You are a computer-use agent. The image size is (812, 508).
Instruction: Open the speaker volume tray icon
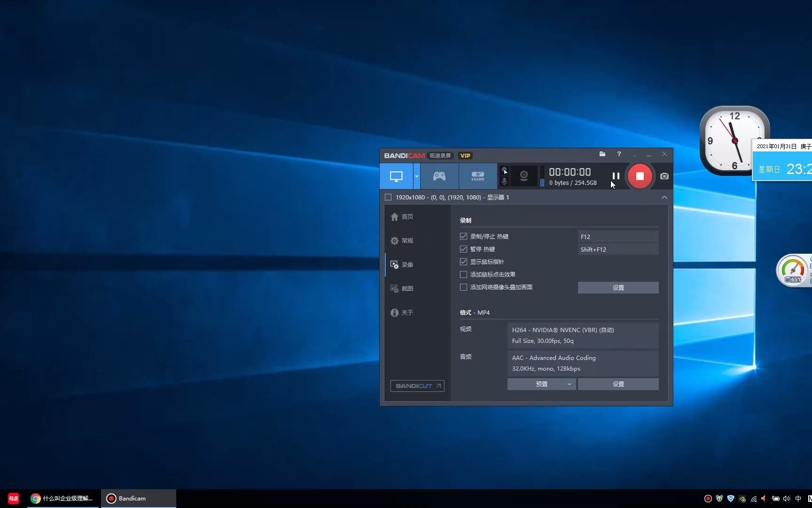point(787,499)
